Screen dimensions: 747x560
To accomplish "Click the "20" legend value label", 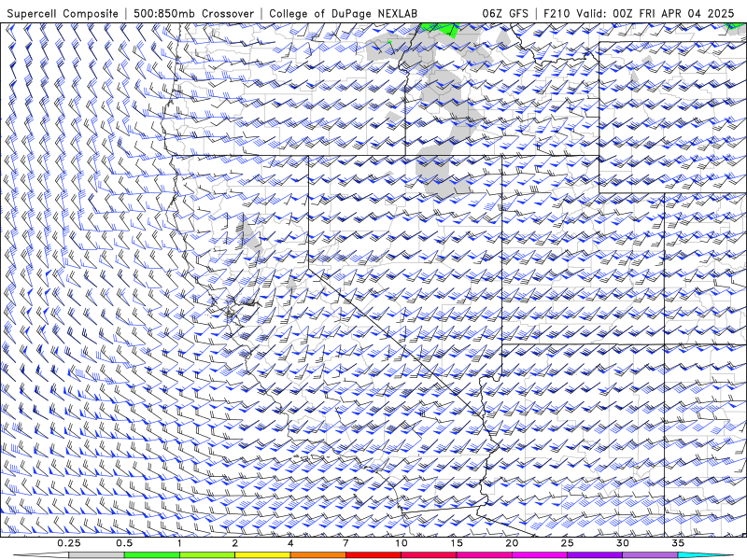I will (x=512, y=543).
